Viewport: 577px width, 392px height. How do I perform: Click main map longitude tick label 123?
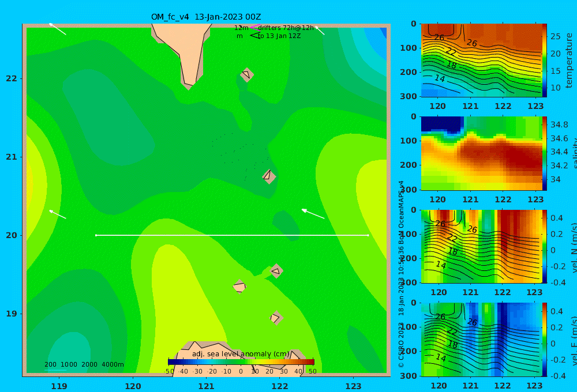point(354,386)
